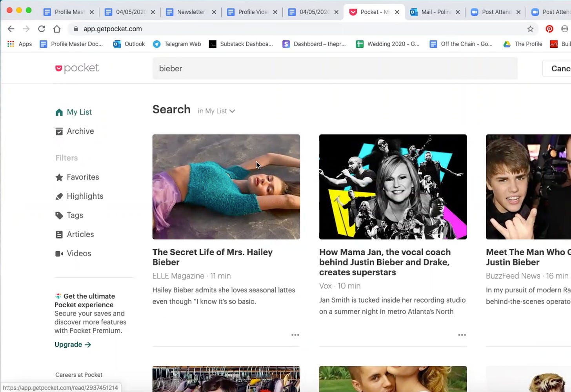Open clothing rack article thumbnail in second row

(x=226, y=379)
